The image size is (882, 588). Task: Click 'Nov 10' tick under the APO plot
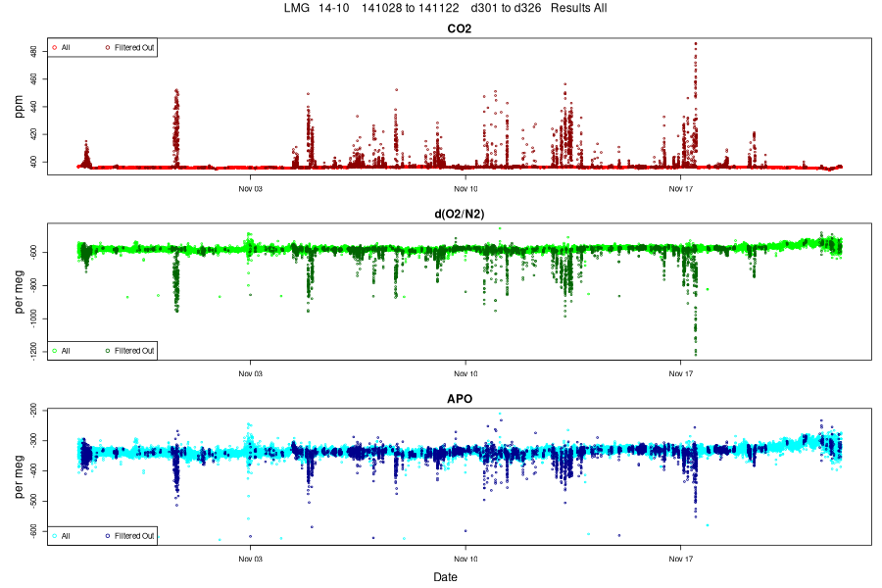pyautogui.click(x=465, y=559)
